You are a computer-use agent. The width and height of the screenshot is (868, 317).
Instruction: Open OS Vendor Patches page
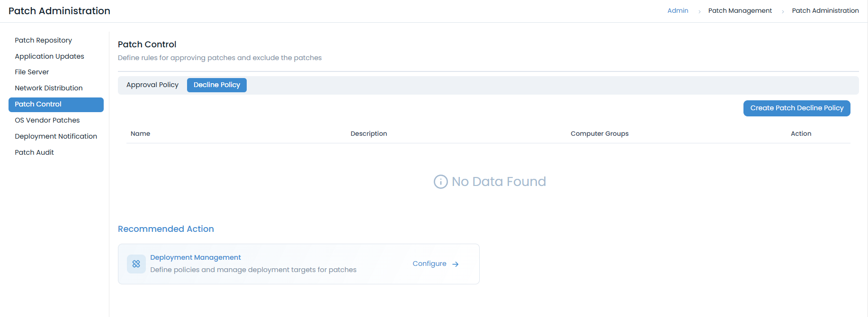47,120
